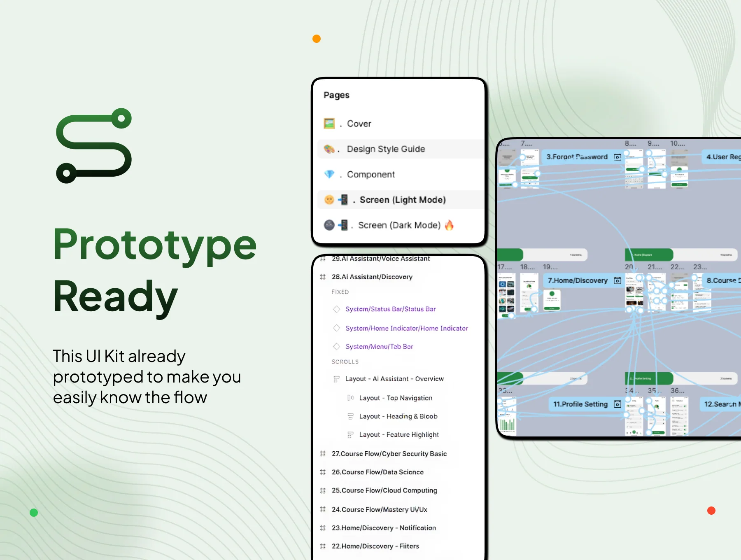This screenshot has width=741, height=560.
Task: Click frame icon of 25.Course Flow/Cloud Computing
Action: [323, 490]
